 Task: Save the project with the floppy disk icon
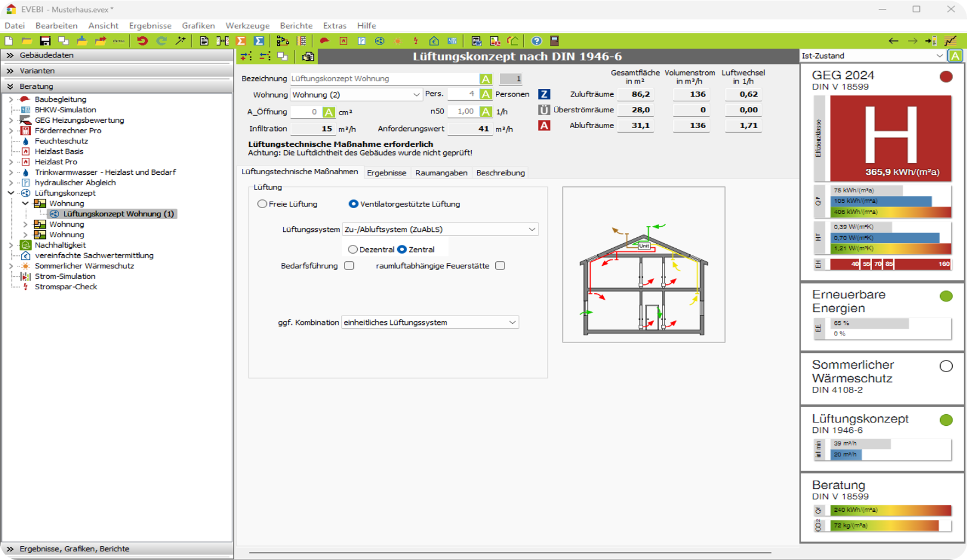(45, 41)
